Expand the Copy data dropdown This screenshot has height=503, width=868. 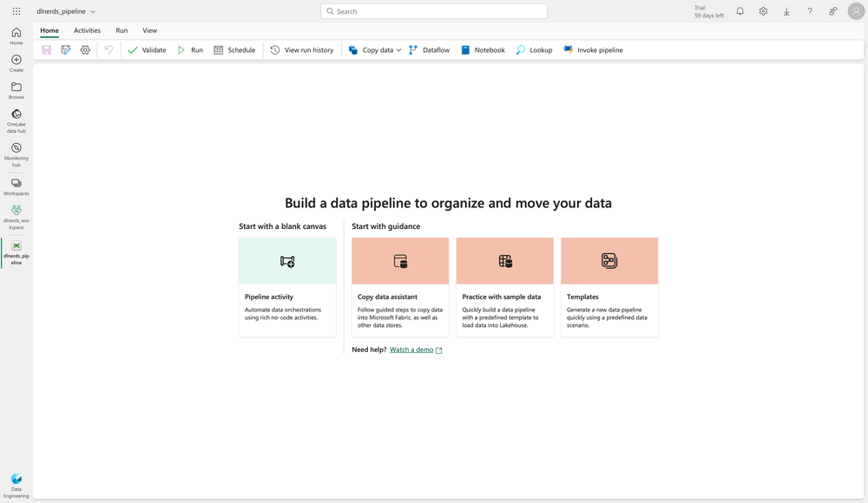tap(398, 49)
